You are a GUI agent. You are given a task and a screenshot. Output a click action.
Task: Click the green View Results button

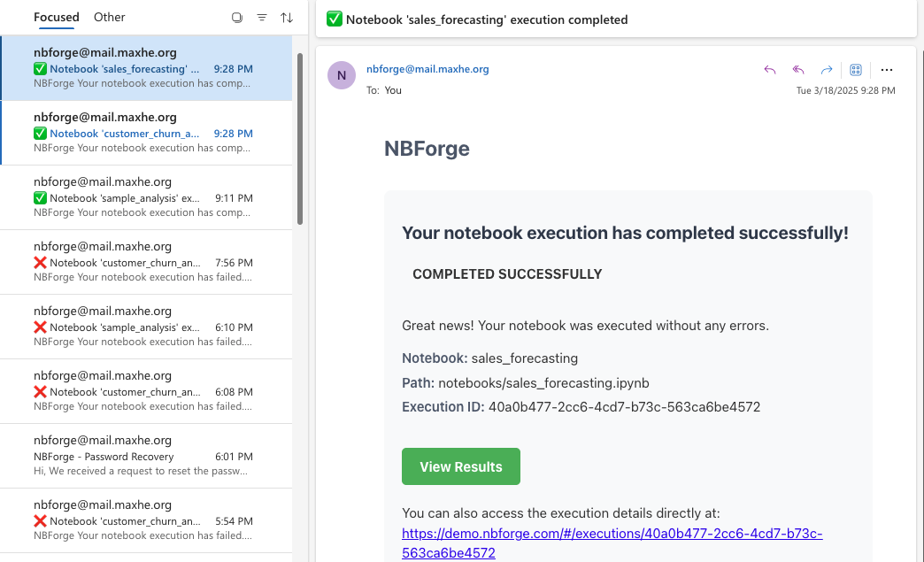(x=460, y=466)
